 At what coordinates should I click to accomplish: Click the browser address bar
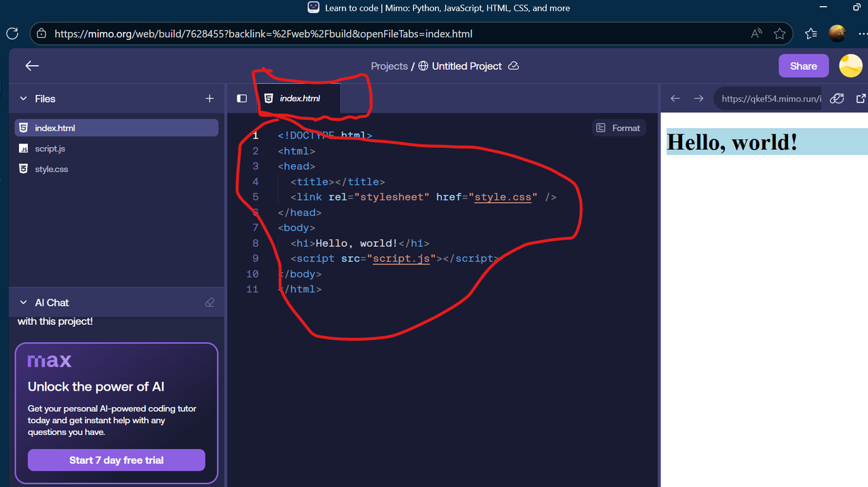[412, 33]
